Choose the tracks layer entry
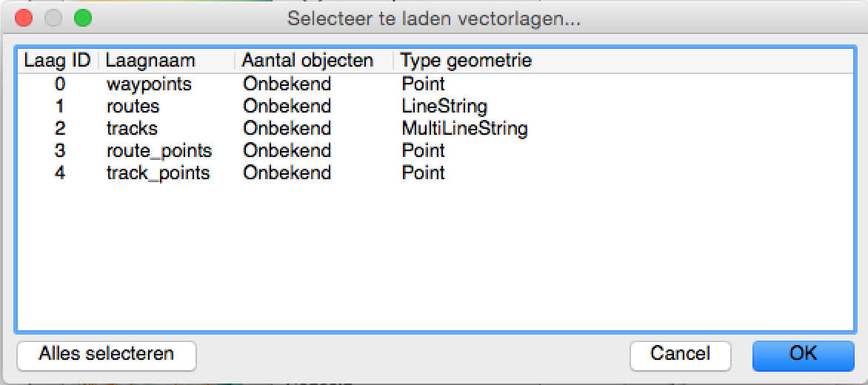This screenshot has width=868, height=385. coord(132,128)
